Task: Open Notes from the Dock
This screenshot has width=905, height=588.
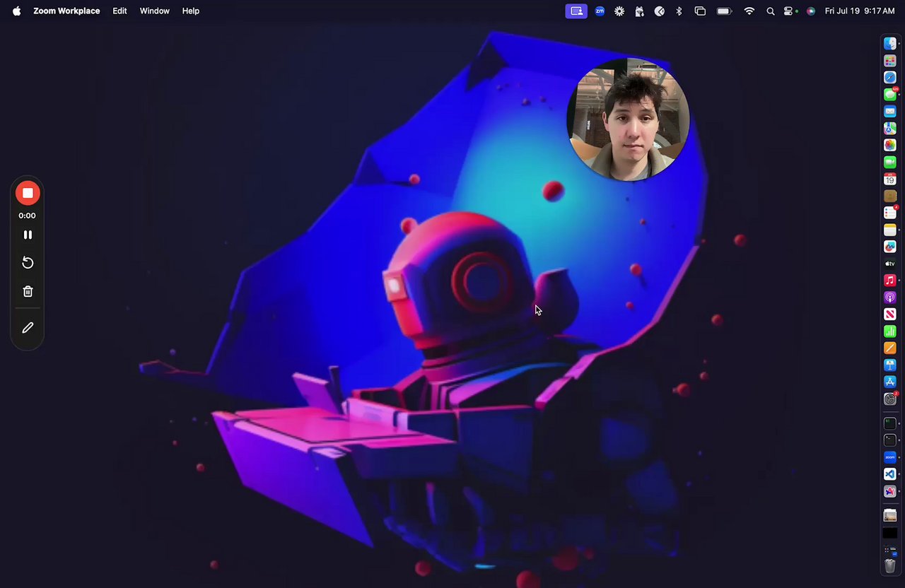Action: pyautogui.click(x=890, y=230)
